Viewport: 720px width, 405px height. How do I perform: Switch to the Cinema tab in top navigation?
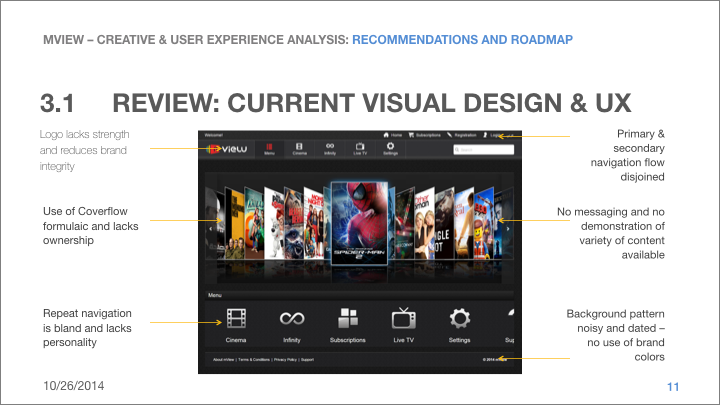[x=299, y=149]
